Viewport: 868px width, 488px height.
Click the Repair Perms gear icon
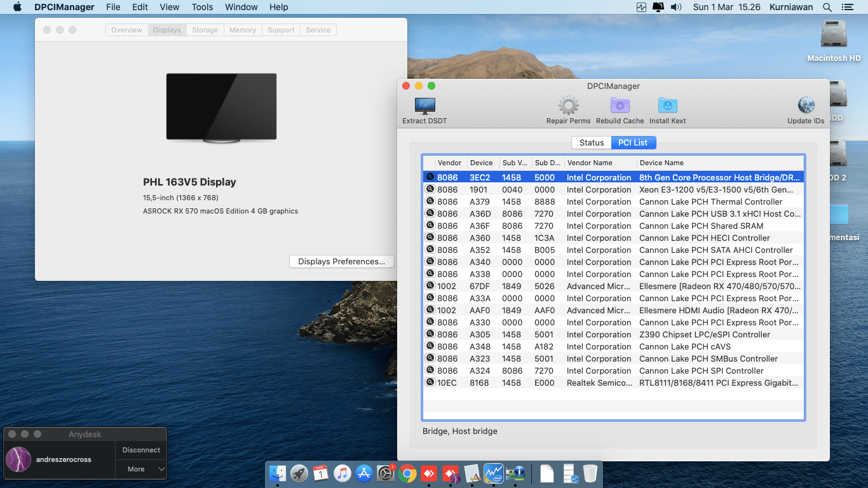click(x=568, y=105)
